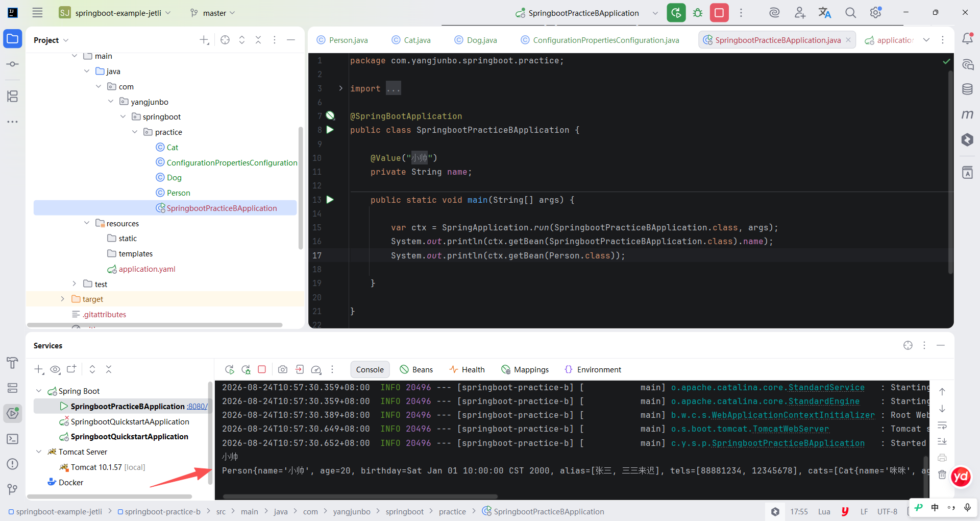
Task: Select opened file in Project tree crosshair icon
Action: click(225, 40)
